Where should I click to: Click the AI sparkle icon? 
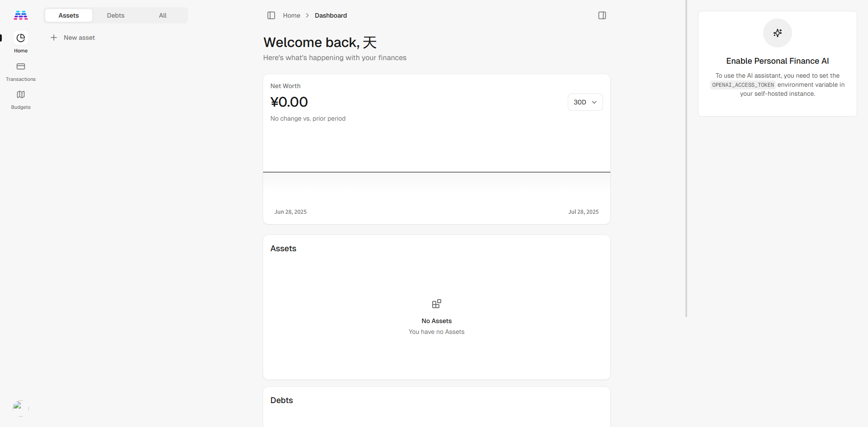coord(778,33)
